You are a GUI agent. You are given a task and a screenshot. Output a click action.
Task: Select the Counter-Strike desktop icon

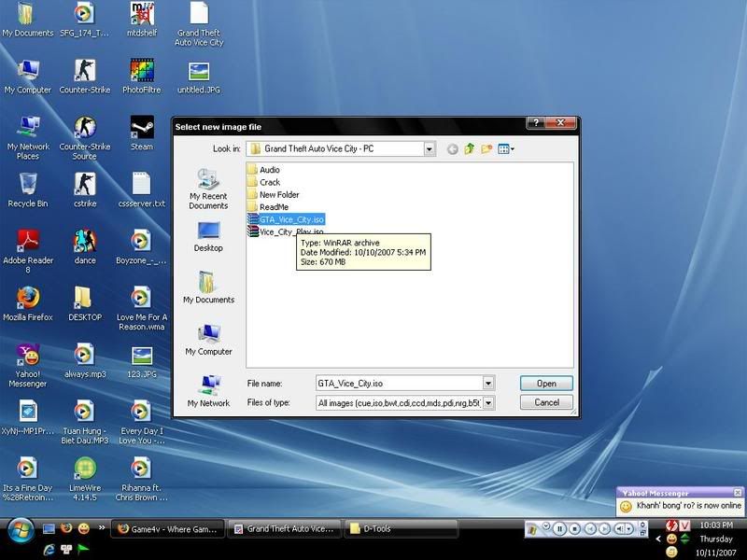(85, 77)
